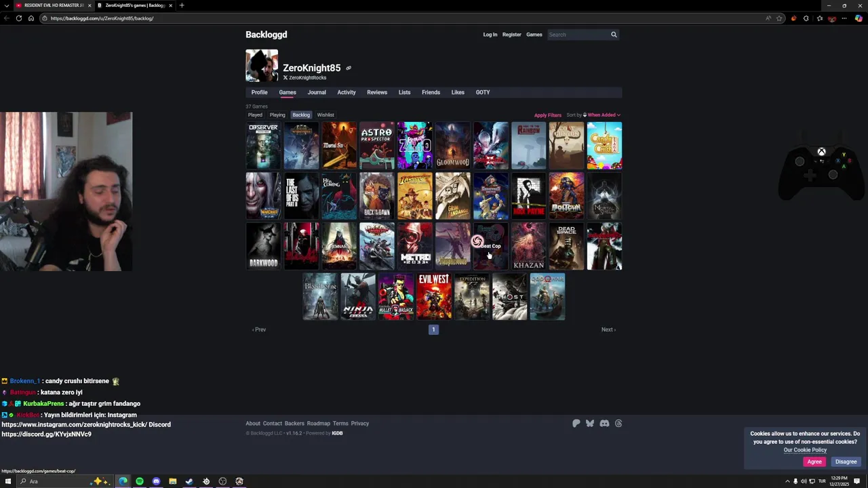Open the ZeroKnightRocks X profile link
The height and width of the screenshot is (488, 868).
tap(304, 78)
